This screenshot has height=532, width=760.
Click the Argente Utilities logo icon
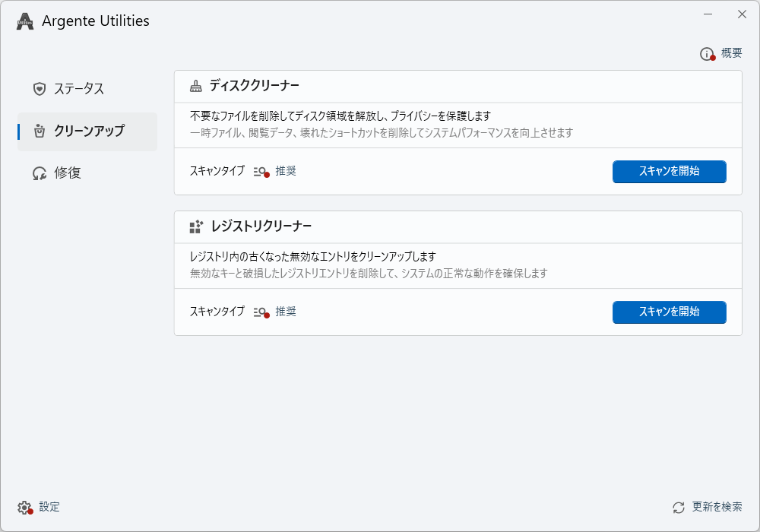click(x=25, y=21)
